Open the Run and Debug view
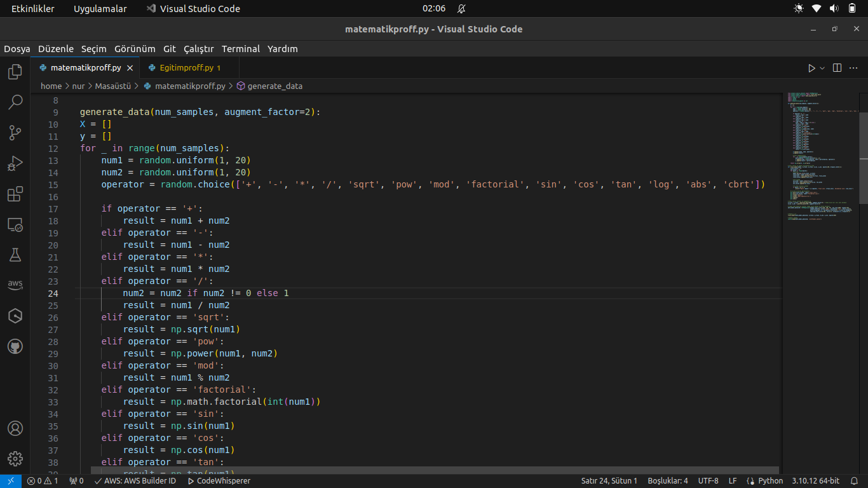Viewport: 868px width, 488px height. 15,163
